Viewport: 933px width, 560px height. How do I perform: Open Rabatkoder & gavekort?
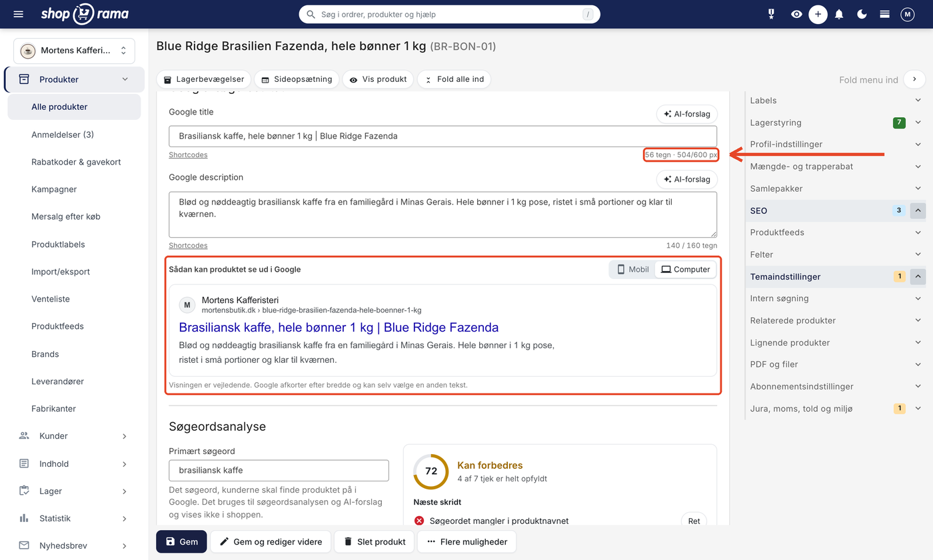point(76,162)
